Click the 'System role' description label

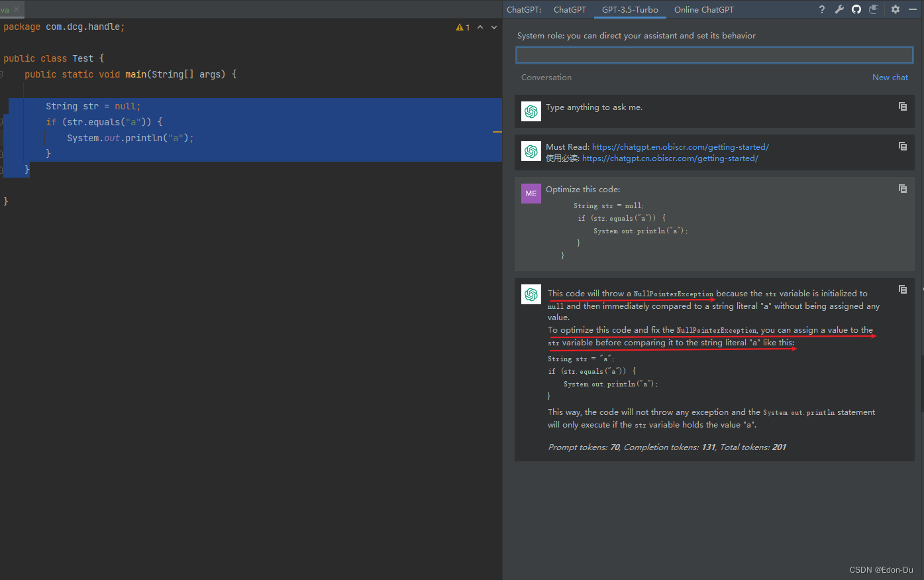[x=637, y=35]
